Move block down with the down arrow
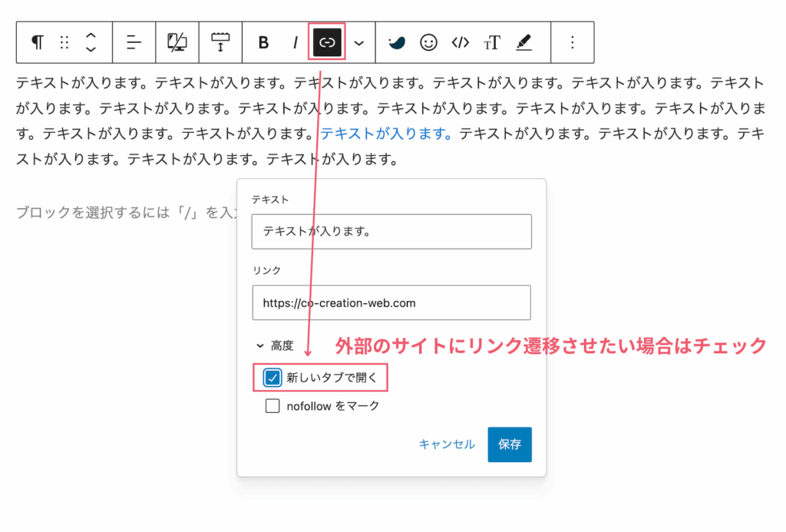This screenshot has width=786, height=532. click(91, 49)
